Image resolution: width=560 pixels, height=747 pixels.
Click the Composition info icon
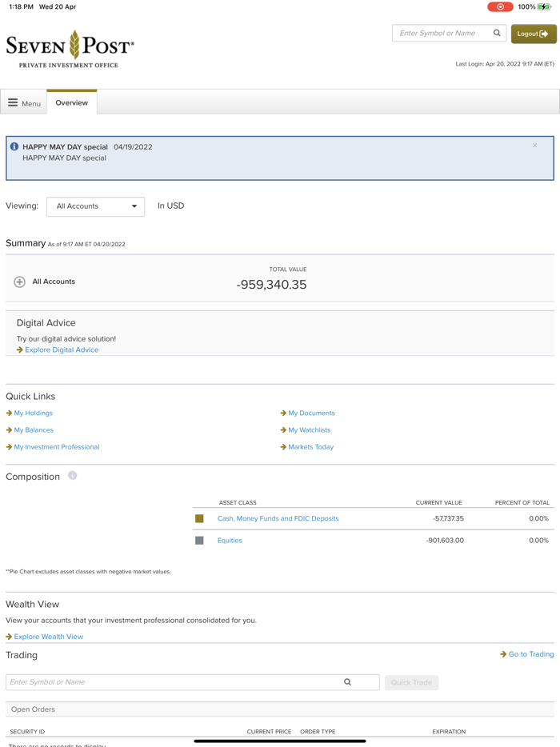pyautogui.click(x=71, y=476)
